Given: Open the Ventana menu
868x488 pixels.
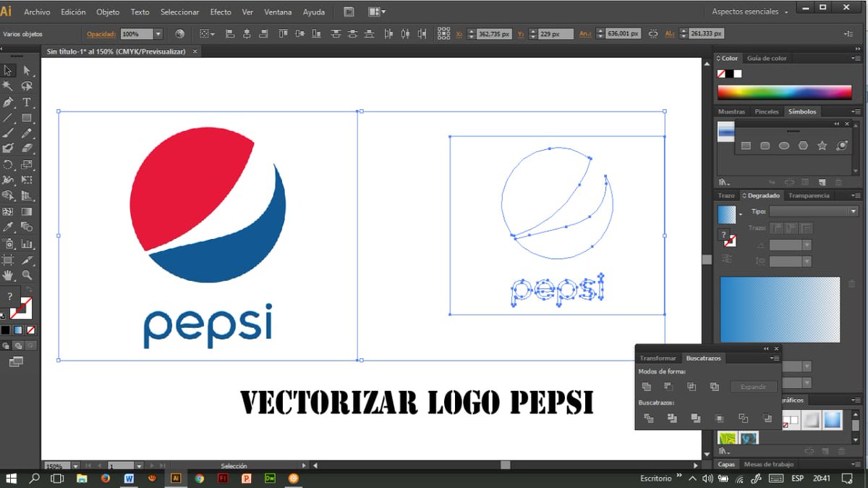Looking at the screenshot, I should (x=278, y=12).
